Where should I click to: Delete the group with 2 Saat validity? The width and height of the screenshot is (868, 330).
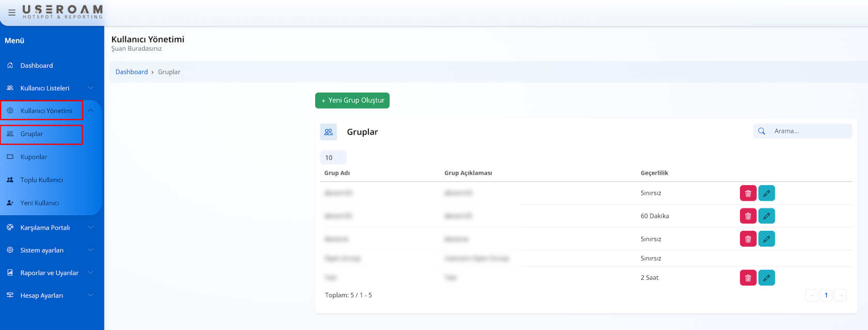point(748,278)
